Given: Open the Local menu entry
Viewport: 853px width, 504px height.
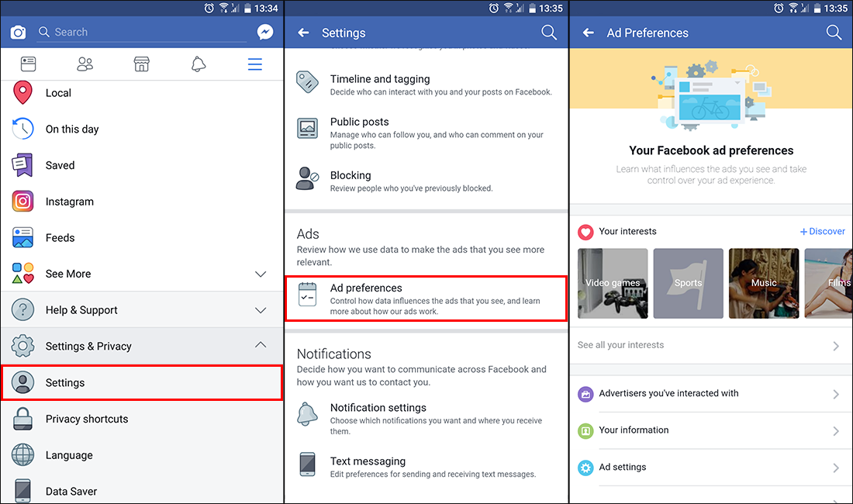Looking at the screenshot, I should point(142,93).
